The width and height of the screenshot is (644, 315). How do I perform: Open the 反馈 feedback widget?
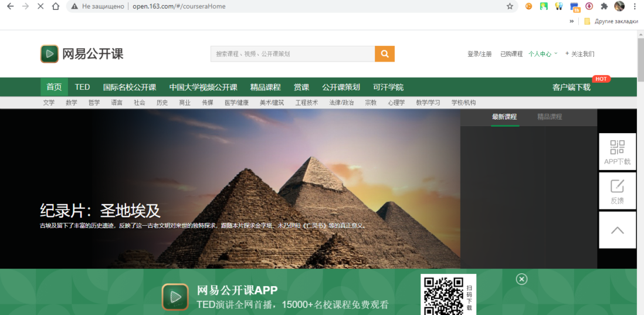coord(617,191)
